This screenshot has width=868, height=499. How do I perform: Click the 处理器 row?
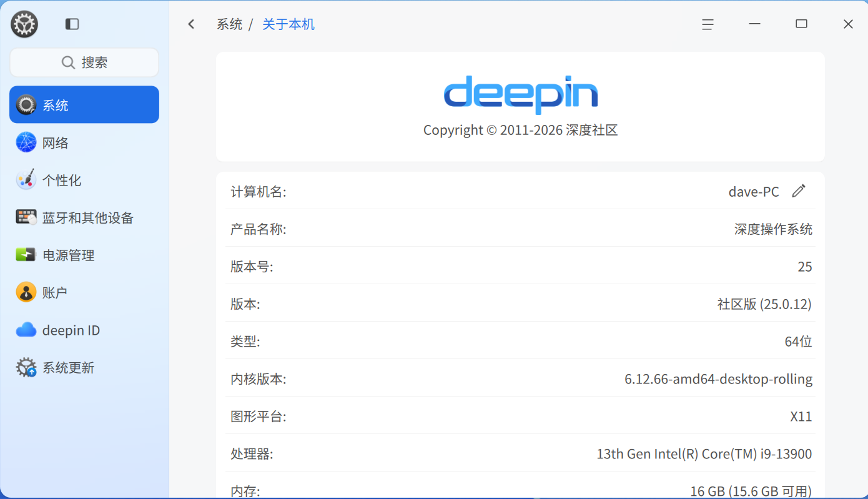520,454
